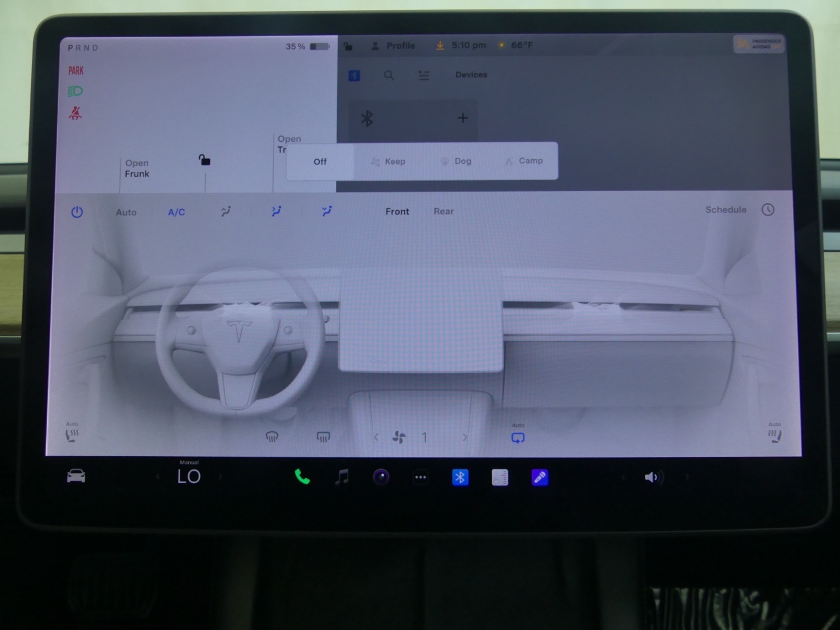The image size is (840, 630).
Task: Select the Front climate tab
Action: click(397, 211)
